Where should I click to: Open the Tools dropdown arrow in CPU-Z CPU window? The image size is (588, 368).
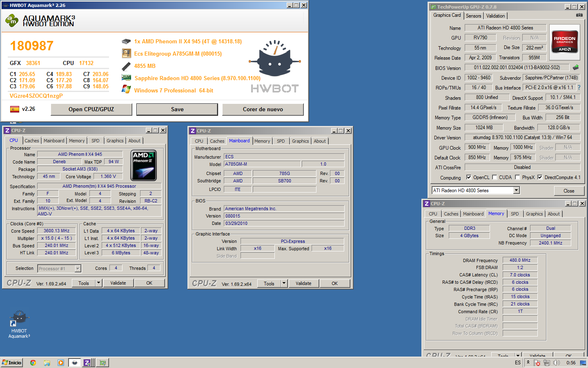(x=98, y=283)
